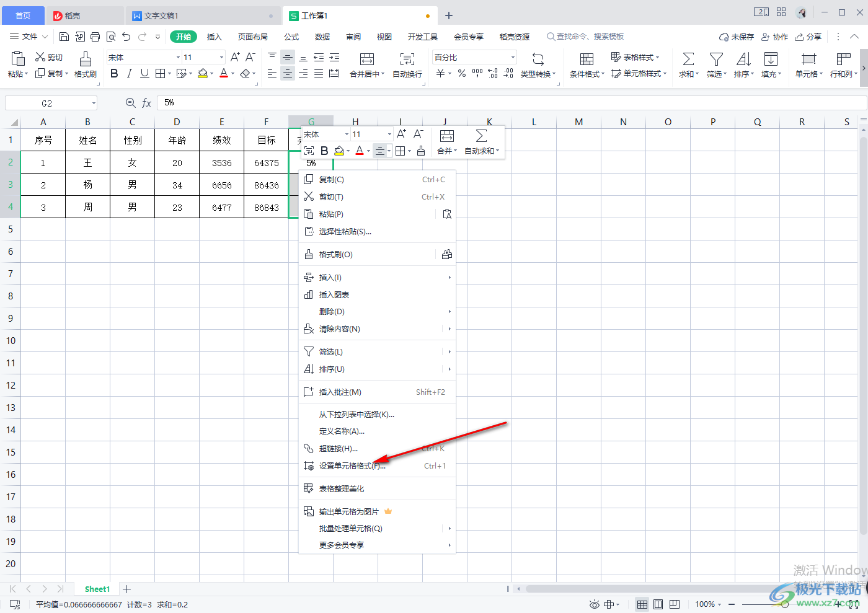Open the mini toolbar font size dropdown
The width and height of the screenshot is (868, 613).
tap(389, 134)
